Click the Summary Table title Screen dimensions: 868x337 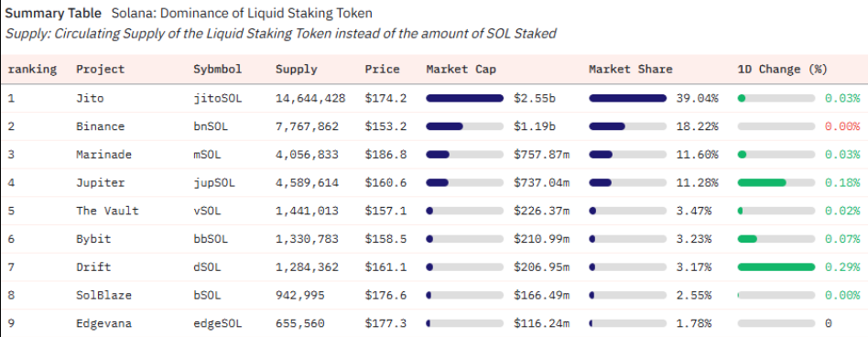pos(53,14)
